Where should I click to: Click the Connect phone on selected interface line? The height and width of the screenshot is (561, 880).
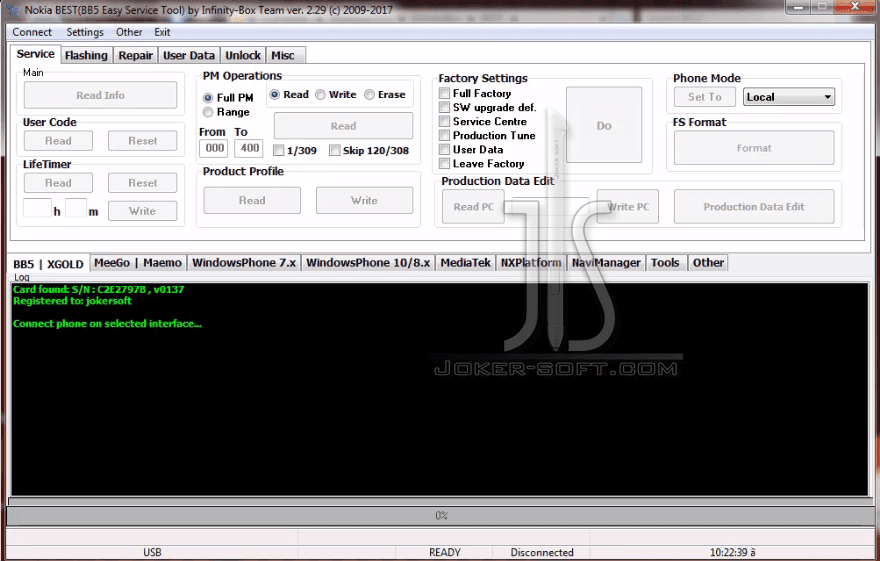pos(107,324)
